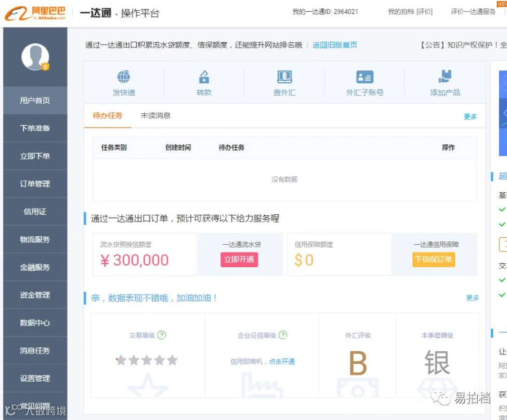The image size is (507, 420).
Task: Open 我的拍档 [评价] in header
Action: pos(410,12)
